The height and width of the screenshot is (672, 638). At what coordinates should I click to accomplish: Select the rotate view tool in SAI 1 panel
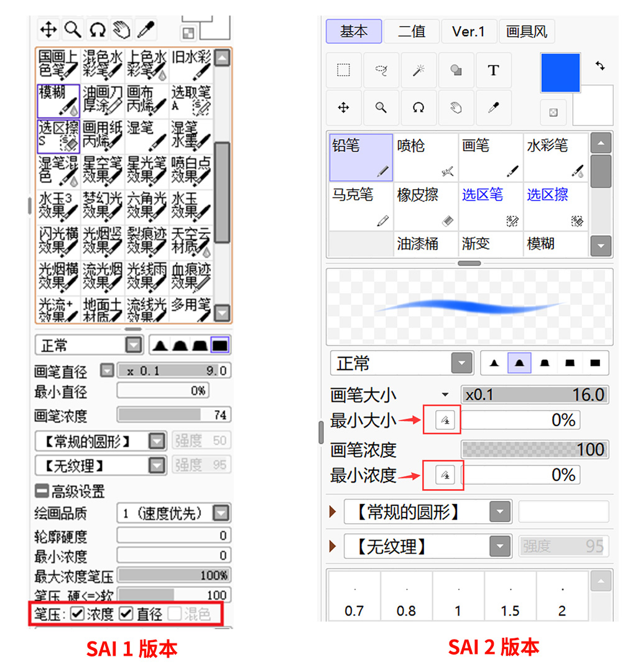(98, 30)
